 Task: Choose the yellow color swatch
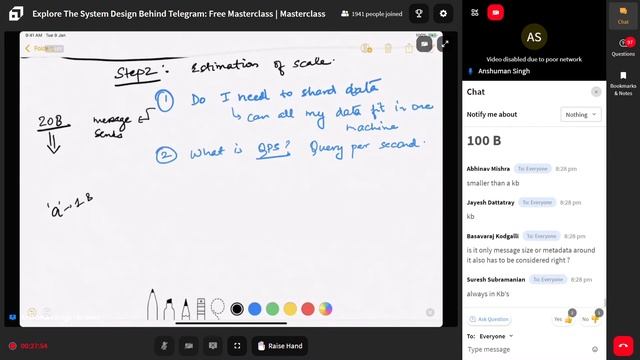pos(290,309)
